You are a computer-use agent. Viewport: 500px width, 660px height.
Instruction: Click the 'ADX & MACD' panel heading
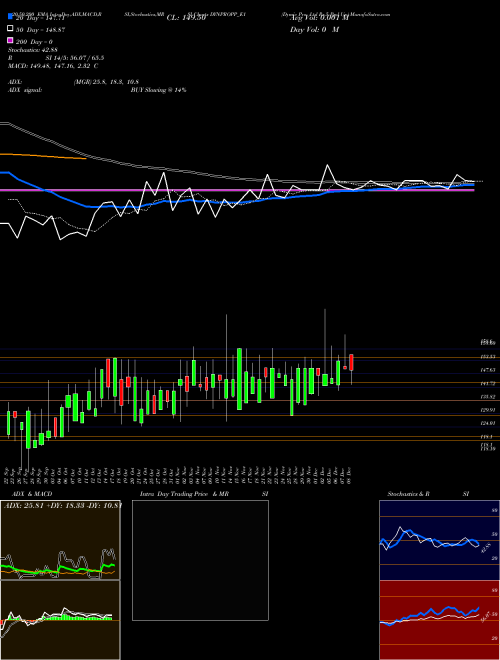pos(32,494)
